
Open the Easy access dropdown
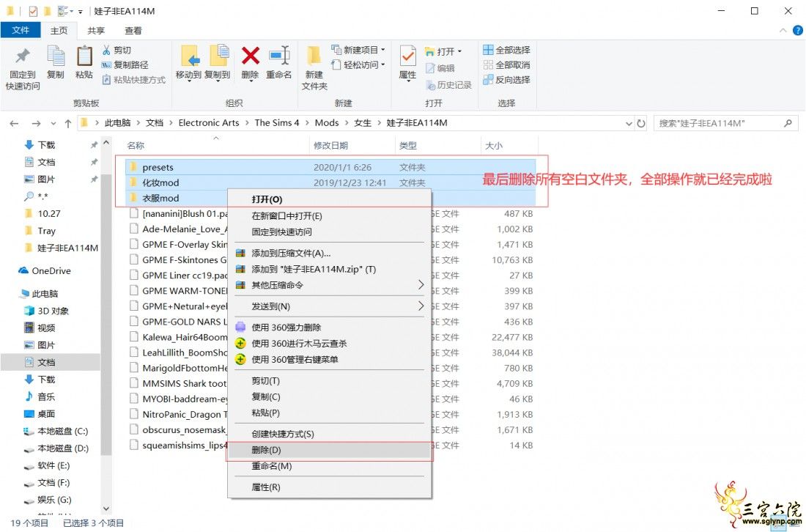pos(358,64)
